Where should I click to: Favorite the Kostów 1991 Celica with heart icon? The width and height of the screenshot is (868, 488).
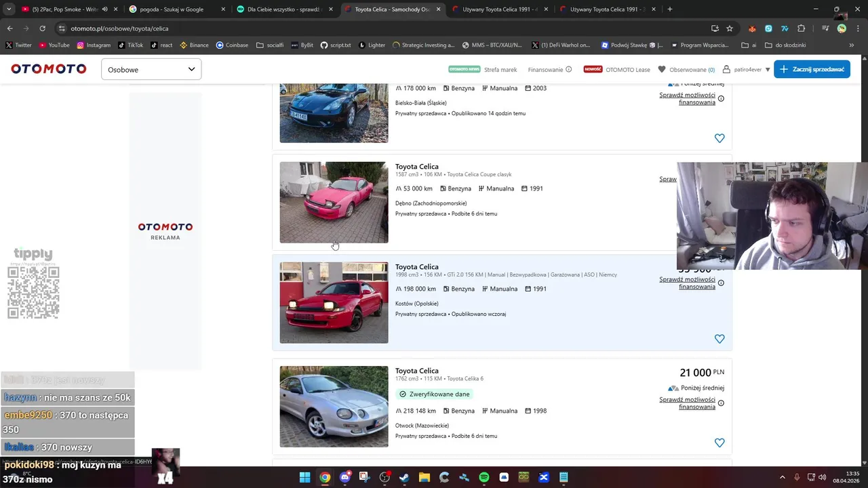coord(719,339)
